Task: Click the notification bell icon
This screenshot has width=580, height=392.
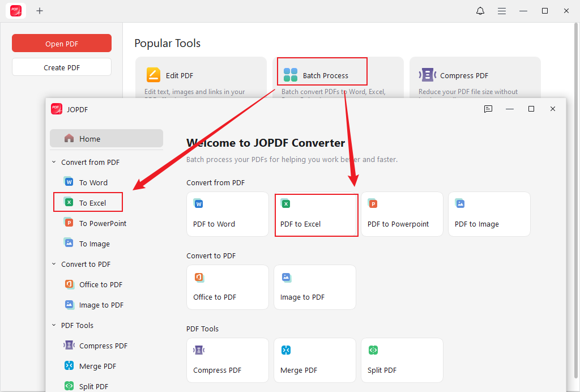Action: point(480,11)
